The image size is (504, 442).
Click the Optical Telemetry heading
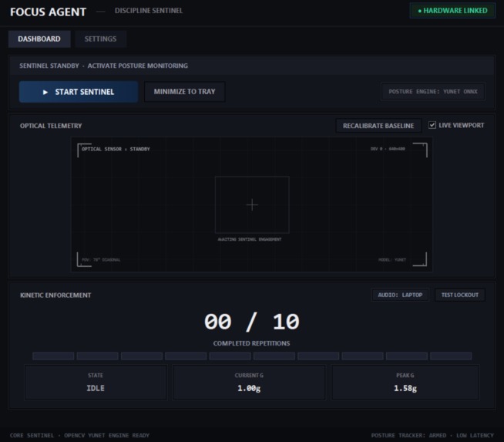coord(51,126)
